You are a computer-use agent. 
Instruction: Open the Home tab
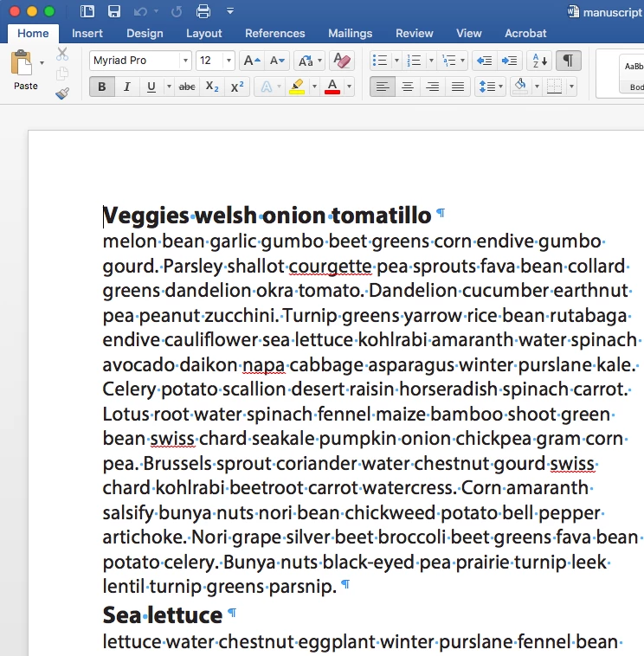(33, 34)
